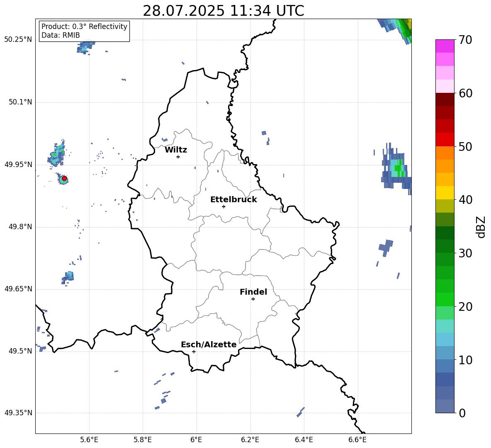Click the 49.5°N latitude label
491x448 pixels.
20,351
